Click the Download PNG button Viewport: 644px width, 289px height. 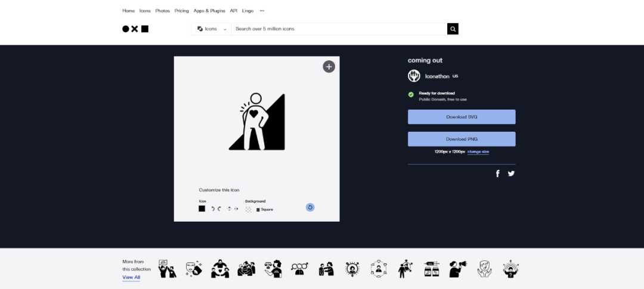tap(462, 139)
